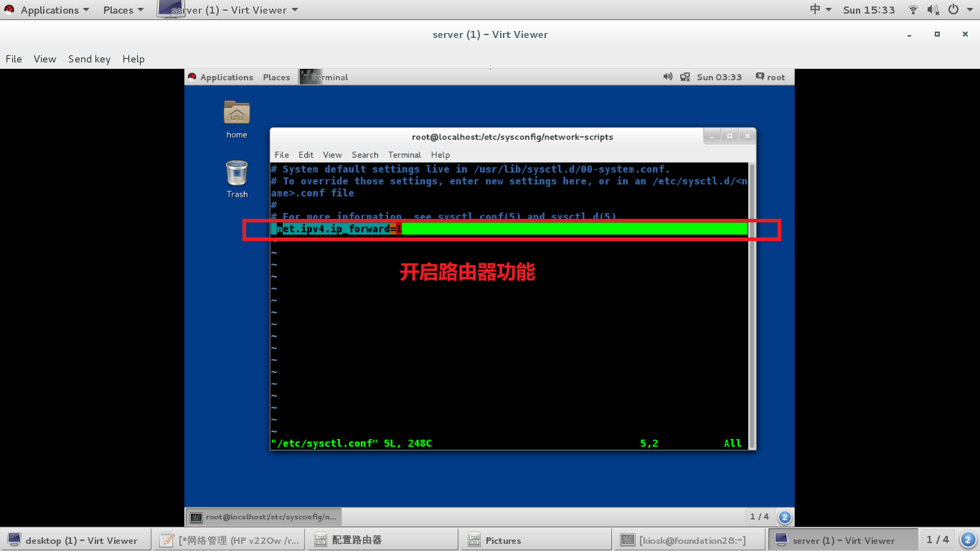980x551 pixels.
Task: Open the terminal File menu
Action: 282,154
